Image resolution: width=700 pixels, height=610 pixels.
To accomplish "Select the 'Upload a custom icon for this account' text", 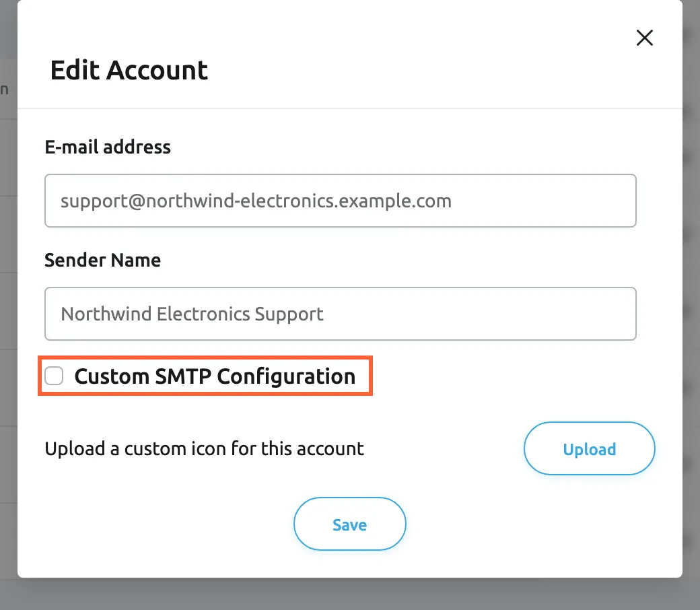I will tap(205, 448).
